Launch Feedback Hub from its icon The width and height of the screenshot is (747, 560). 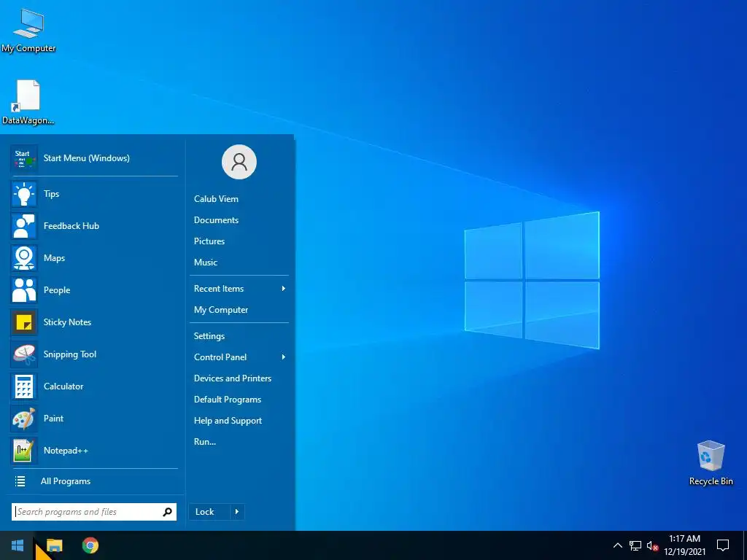(x=24, y=226)
